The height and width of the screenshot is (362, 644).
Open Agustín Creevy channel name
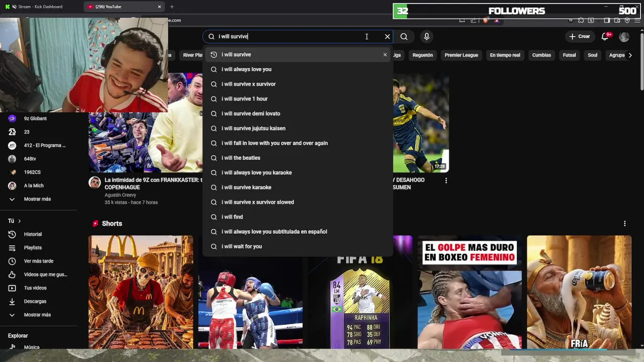pos(121,195)
